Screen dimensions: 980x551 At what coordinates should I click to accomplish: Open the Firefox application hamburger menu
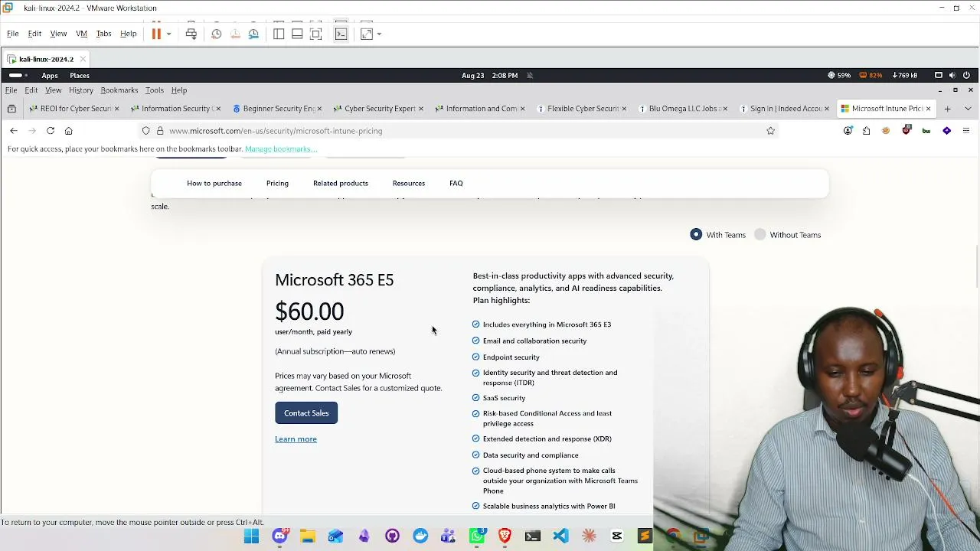pos(966,131)
